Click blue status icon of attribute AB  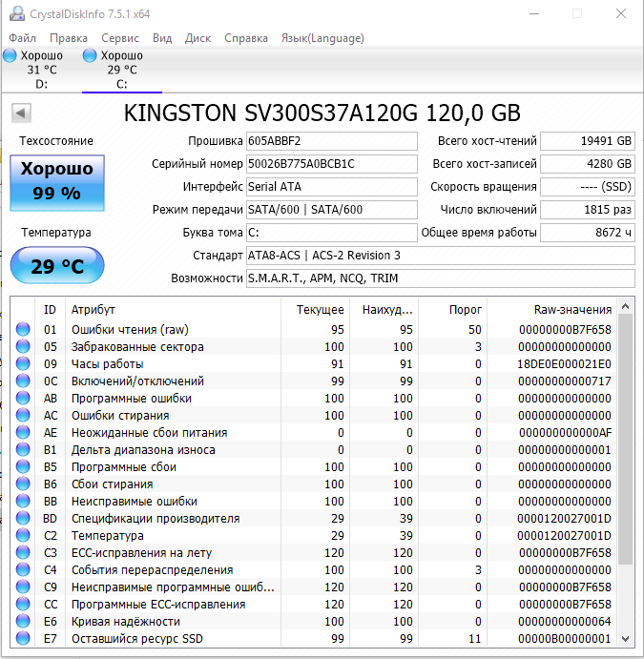[23, 398]
